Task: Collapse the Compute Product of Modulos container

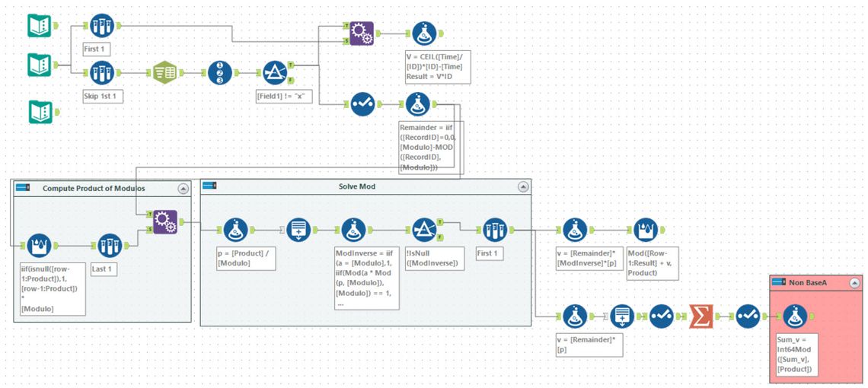Action: point(183,188)
